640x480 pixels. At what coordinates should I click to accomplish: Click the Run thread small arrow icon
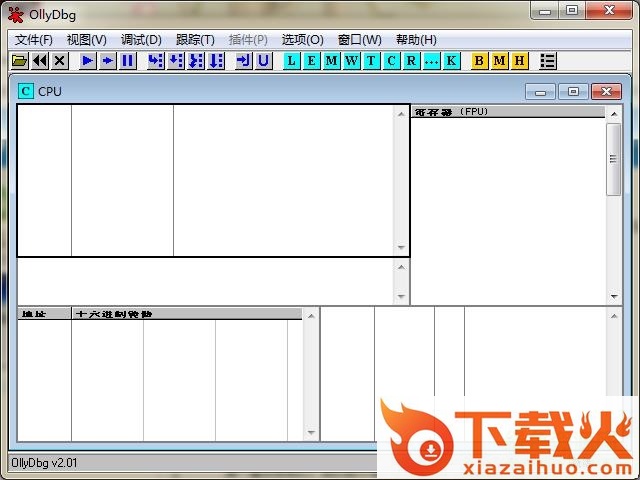107,61
